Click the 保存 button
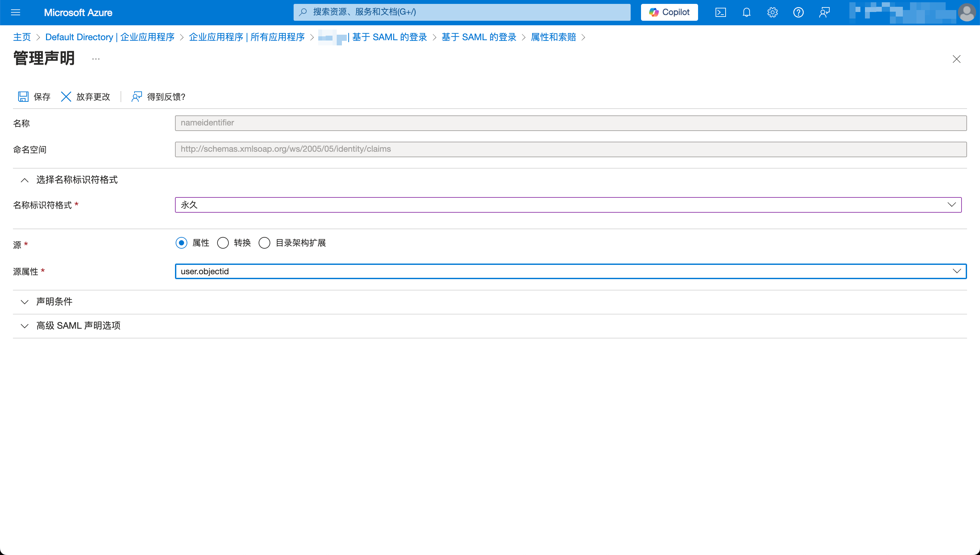The width and height of the screenshot is (980, 555). [x=33, y=96]
